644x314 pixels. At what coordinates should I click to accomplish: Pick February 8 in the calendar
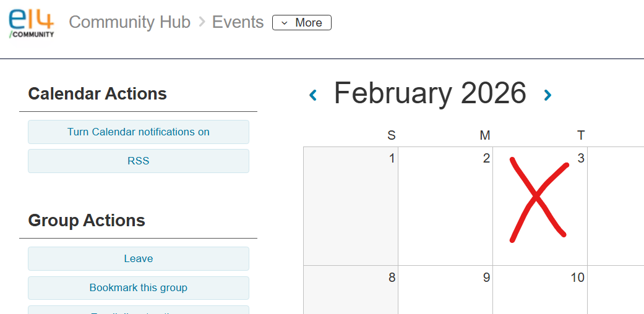351,291
